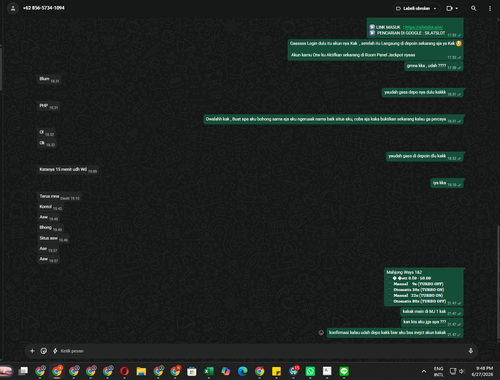Open the clock showing 9:48 PM
This screenshot has width=500, height=380.
coord(482,371)
